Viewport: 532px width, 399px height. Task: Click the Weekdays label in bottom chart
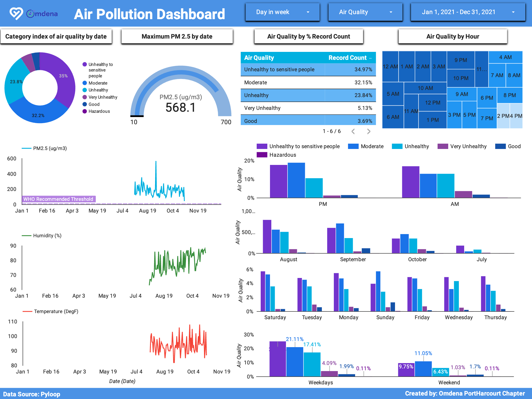click(321, 383)
